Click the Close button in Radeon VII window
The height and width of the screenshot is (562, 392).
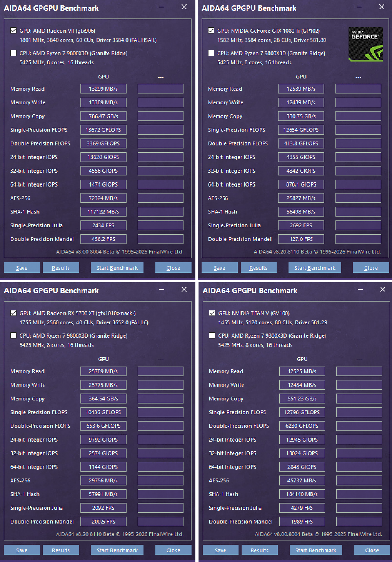pyautogui.click(x=173, y=268)
